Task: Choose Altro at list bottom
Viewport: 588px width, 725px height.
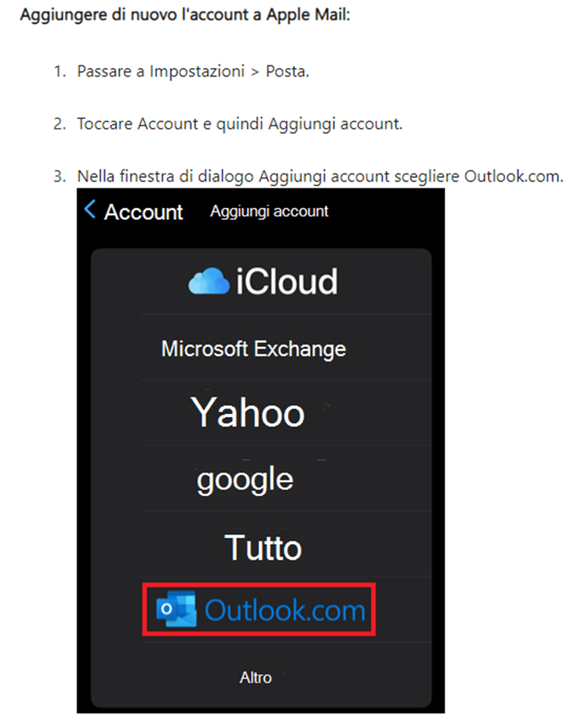Action: tap(256, 677)
